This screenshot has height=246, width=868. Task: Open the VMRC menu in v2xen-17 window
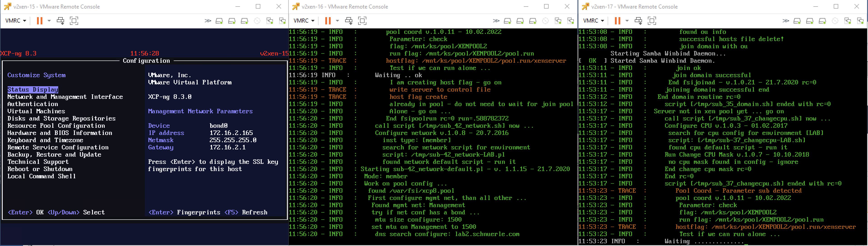point(593,21)
